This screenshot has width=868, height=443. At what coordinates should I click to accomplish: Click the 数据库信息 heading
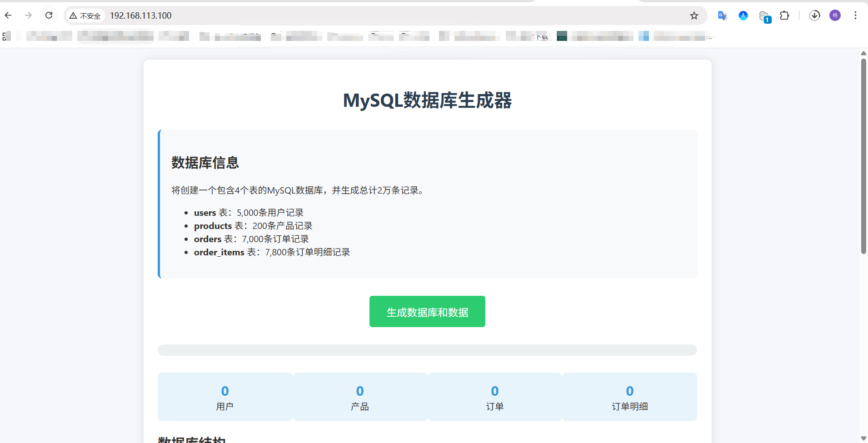[x=205, y=163]
